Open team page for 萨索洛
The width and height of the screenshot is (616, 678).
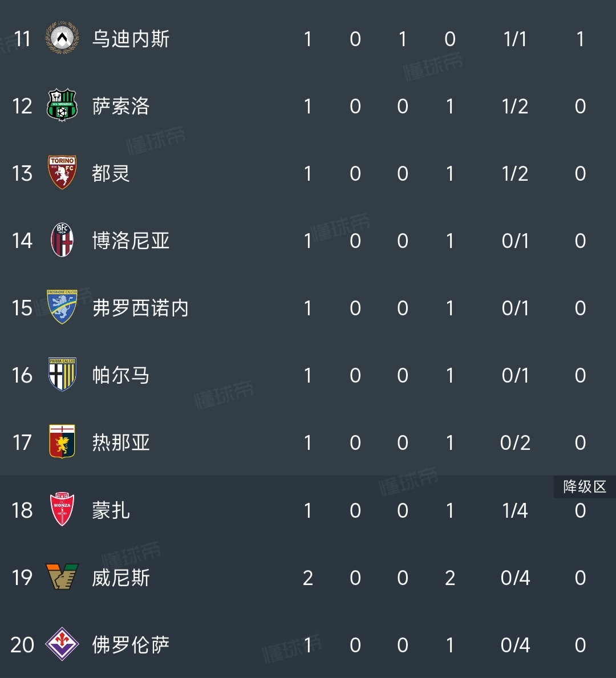click(x=121, y=107)
